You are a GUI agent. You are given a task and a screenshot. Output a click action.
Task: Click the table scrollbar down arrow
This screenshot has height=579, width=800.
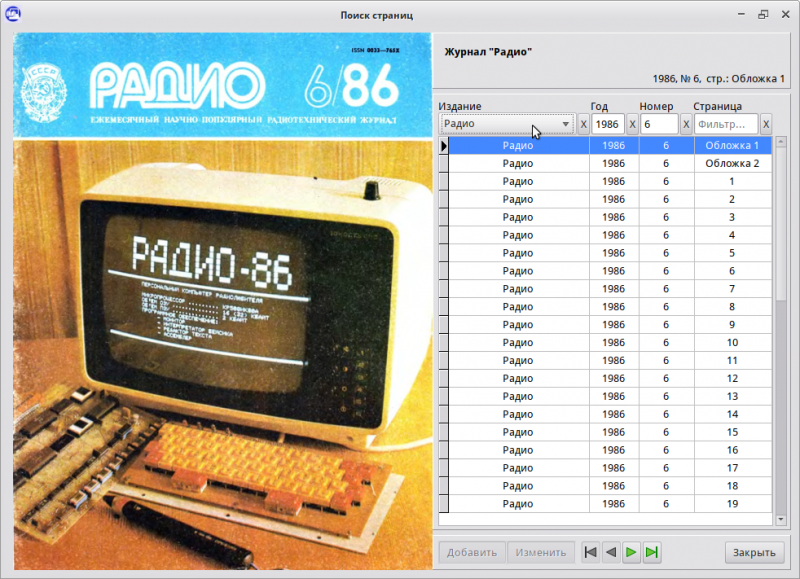click(x=781, y=520)
